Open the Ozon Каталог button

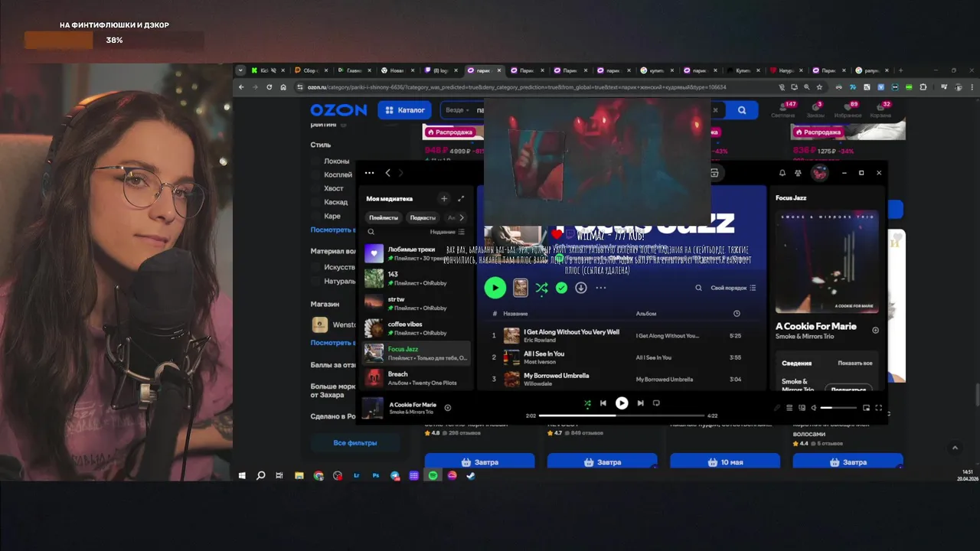click(x=405, y=110)
